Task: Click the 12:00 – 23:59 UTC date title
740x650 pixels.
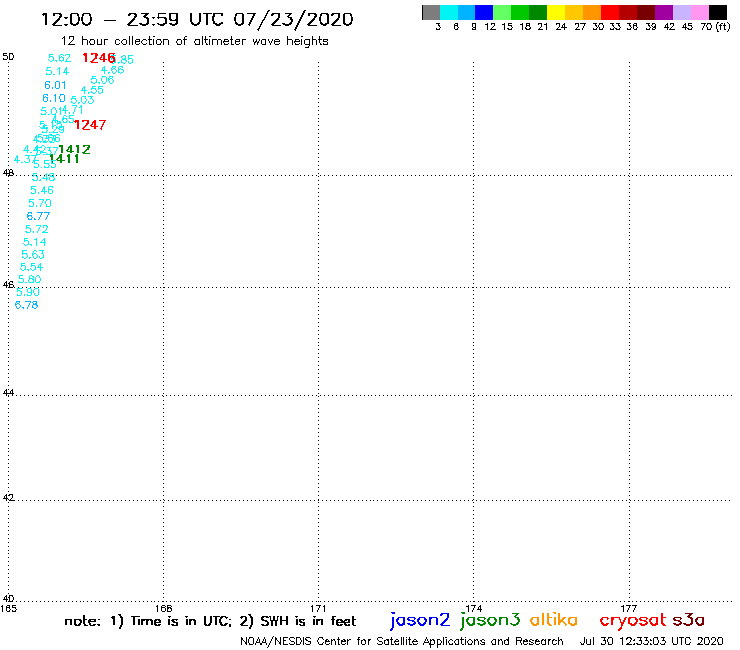Action: click(x=197, y=20)
